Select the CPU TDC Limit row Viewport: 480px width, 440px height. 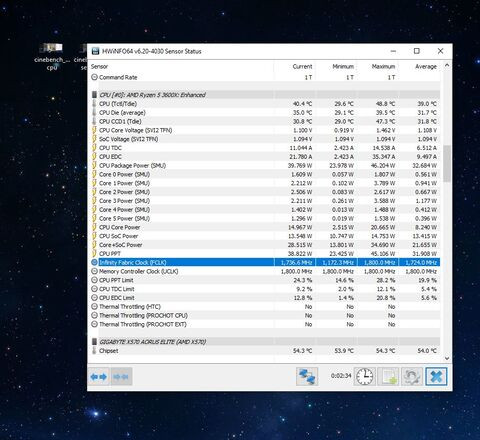[x=265, y=289]
